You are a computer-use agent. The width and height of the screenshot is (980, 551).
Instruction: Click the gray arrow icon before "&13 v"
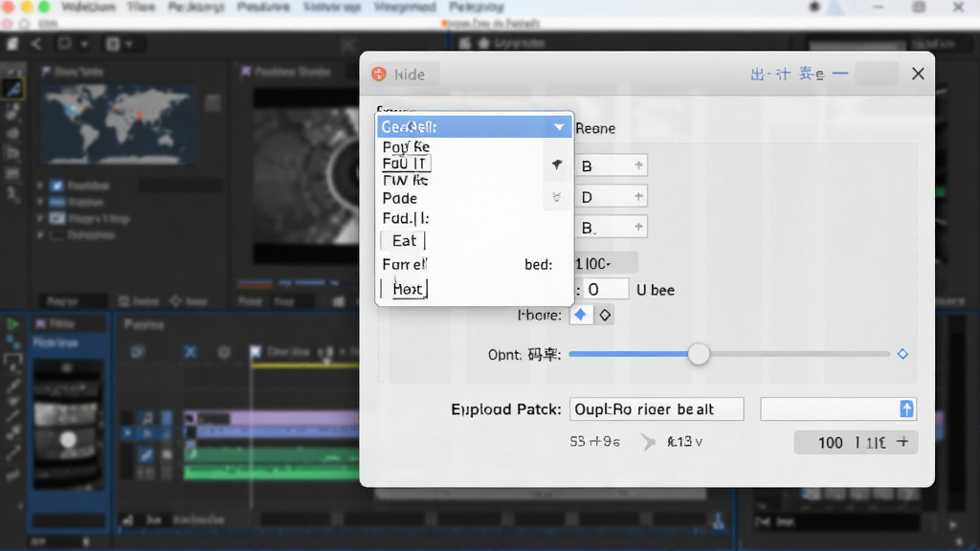coord(648,442)
